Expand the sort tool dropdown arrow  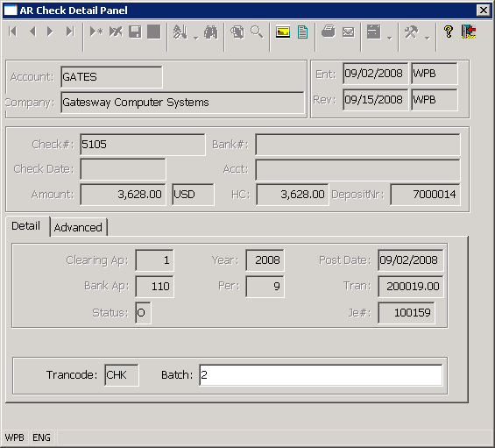196,38
